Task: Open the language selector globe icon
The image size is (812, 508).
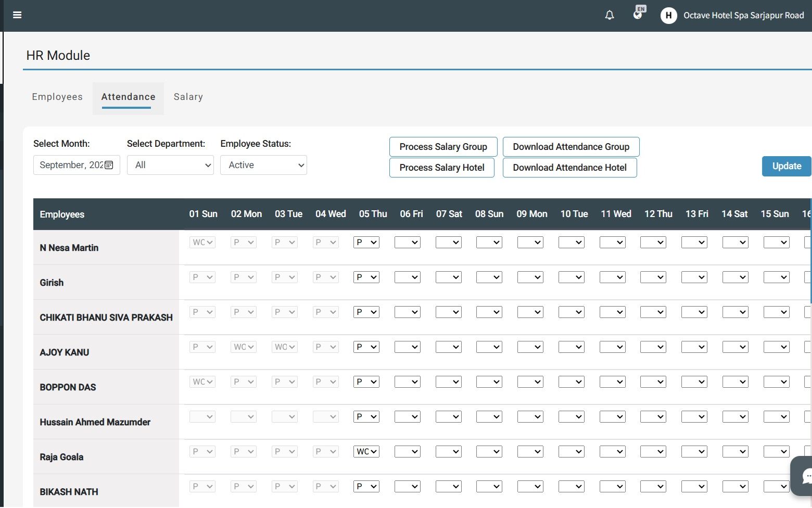Action: click(638, 14)
